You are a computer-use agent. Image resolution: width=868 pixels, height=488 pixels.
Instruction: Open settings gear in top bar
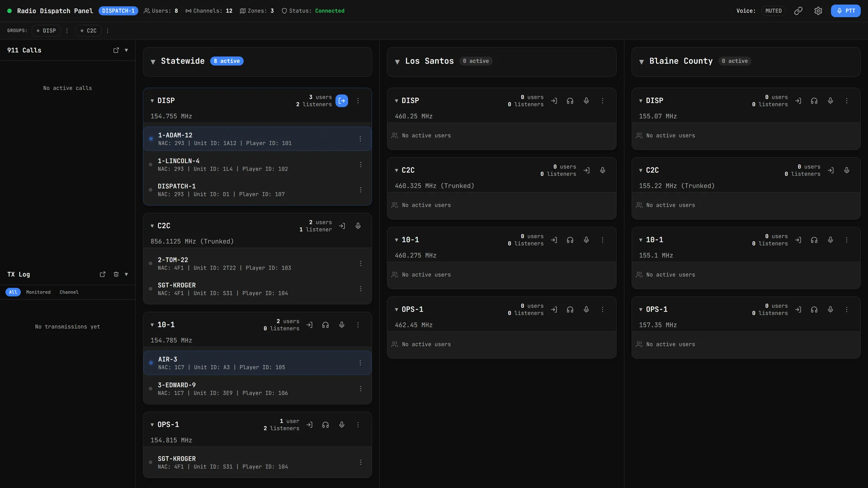(x=818, y=11)
